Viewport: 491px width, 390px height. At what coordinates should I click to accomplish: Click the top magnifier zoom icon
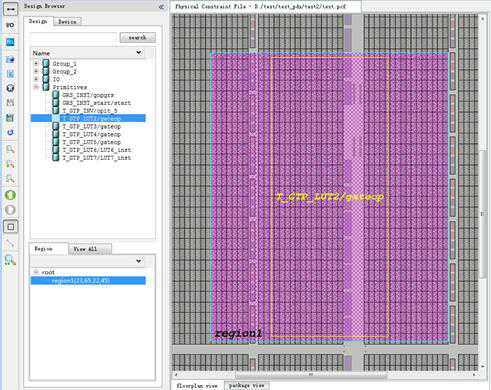point(10,149)
